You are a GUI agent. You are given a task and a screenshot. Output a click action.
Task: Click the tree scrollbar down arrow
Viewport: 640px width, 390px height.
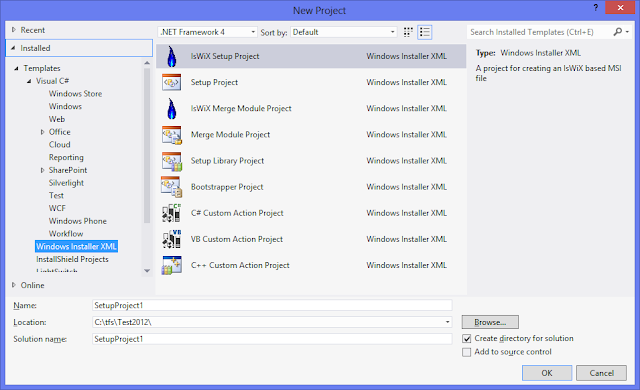(147, 271)
